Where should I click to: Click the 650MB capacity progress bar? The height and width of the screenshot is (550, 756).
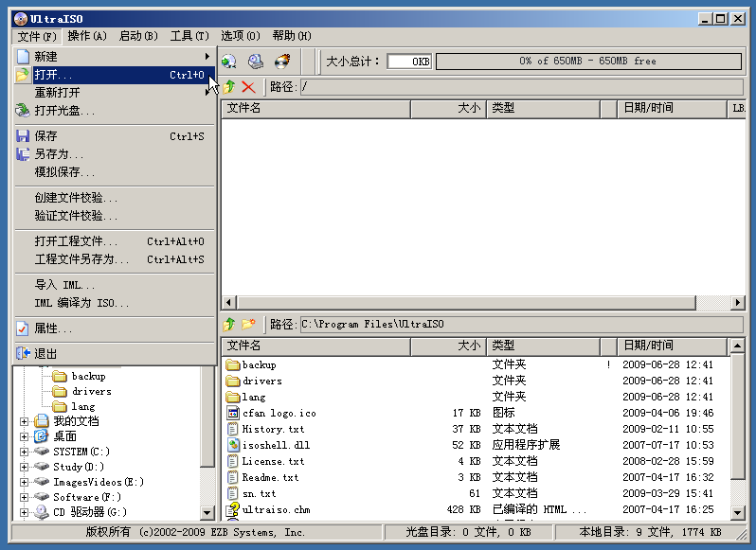coord(588,62)
